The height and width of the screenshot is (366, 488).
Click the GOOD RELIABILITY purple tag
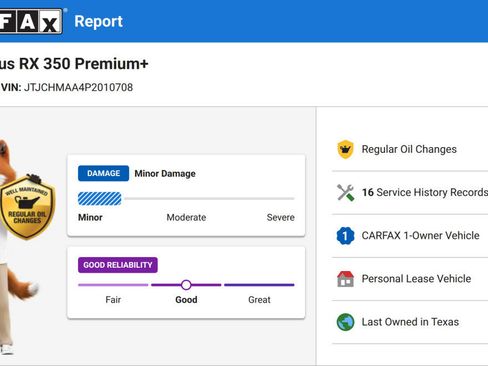(x=118, y=265)
